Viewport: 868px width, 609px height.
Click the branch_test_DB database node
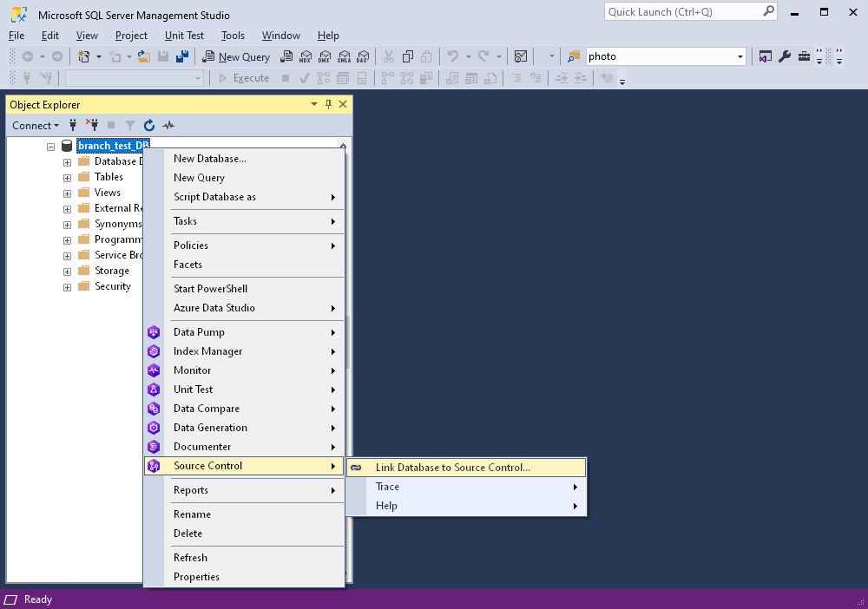(x=113, y=146)
